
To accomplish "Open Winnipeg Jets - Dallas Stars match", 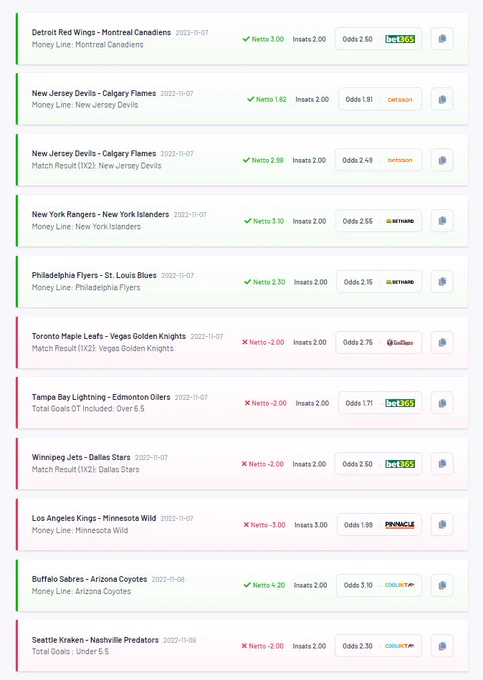I will coord(81,457).
